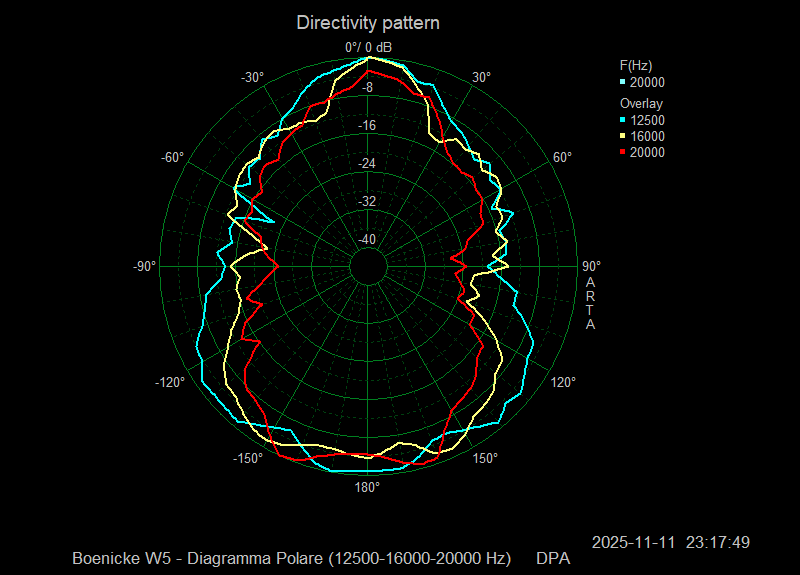The width and height of the screenshot is (800, 575).
Task: Click the -40 dB ring label
Action: [x=367, y=239]
